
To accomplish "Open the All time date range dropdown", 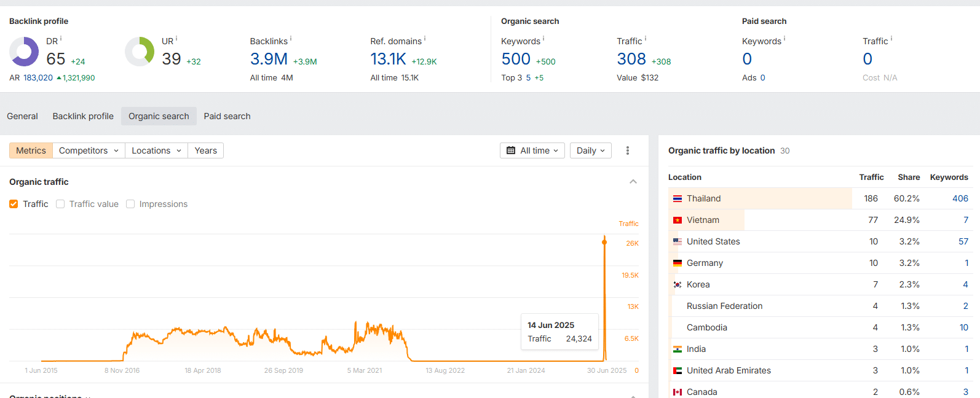I will coord(532,150).
